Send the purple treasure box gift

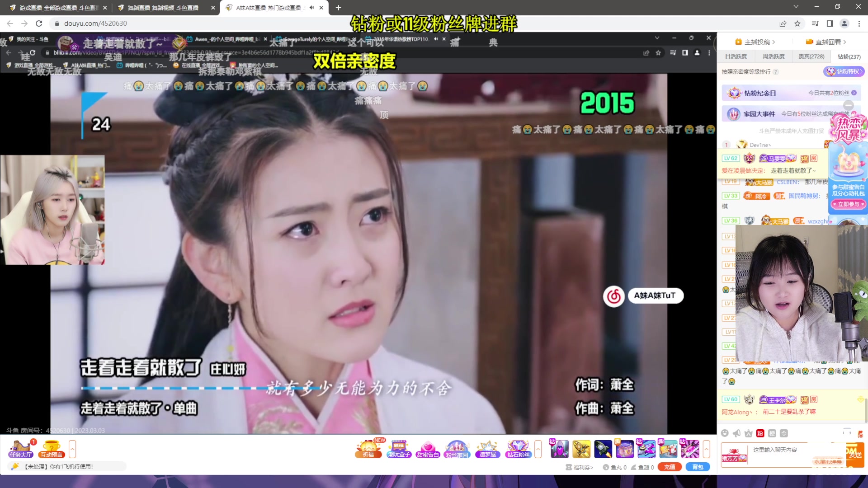click(625, 449)
